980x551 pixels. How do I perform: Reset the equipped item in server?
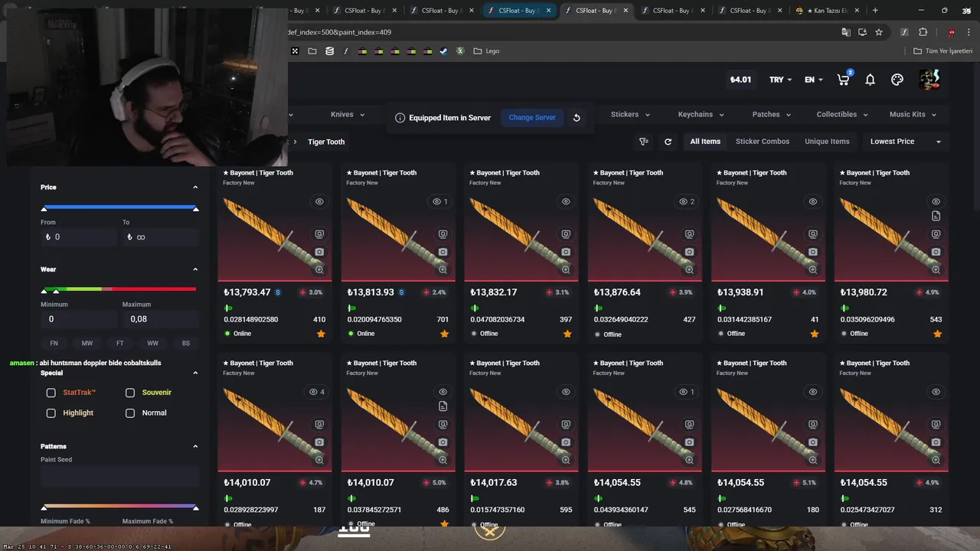coord(577,118)
